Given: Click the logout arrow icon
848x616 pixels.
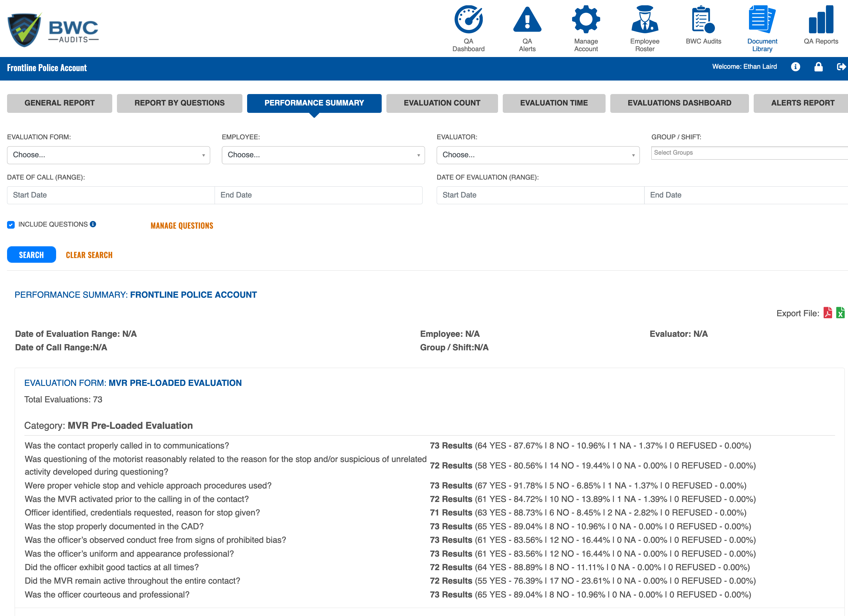Looking at the screenshot, I should click(841, 67).
